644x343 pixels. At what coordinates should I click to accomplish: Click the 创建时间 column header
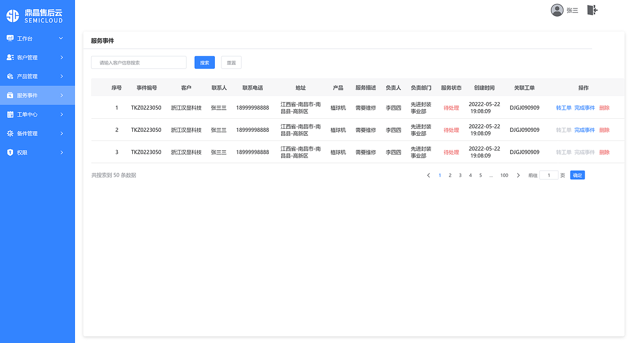(x=484, y=88)
